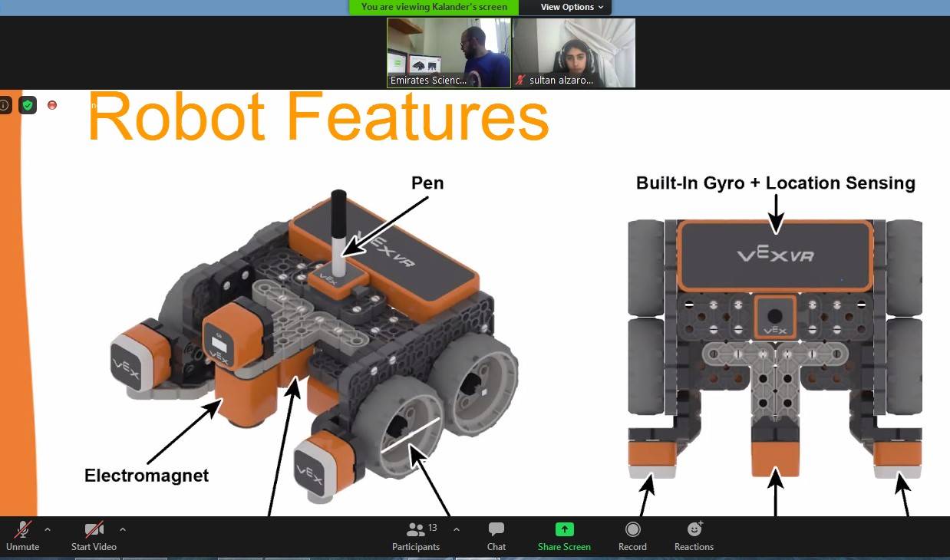Click the red recording indicator dot

point(52,105)
